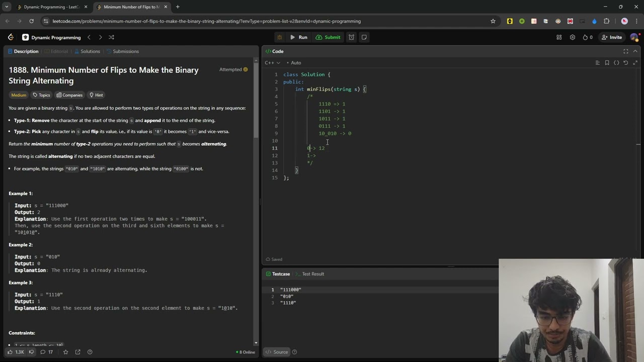This screenshot has width=644, height=362.
Task: Open the feedback question mark icon
Action: pyautogui.click(x=90, y=352)
